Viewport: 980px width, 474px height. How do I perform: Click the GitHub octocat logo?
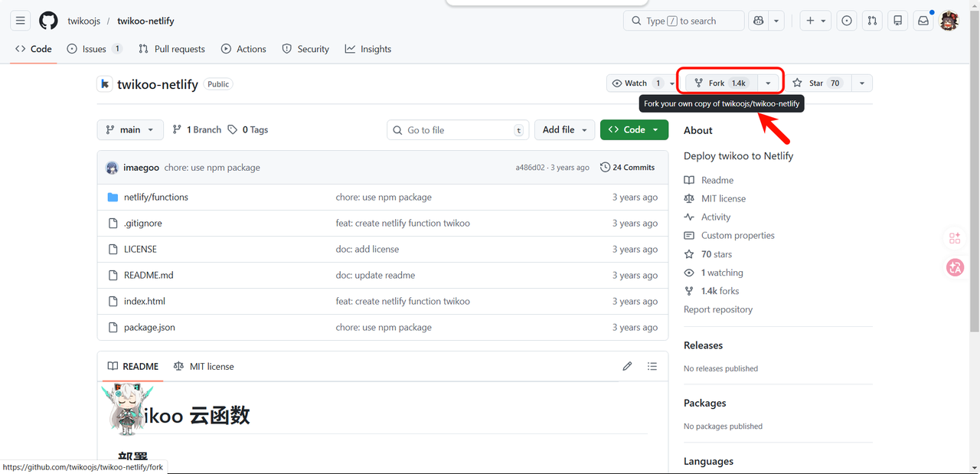click(48, 21)
